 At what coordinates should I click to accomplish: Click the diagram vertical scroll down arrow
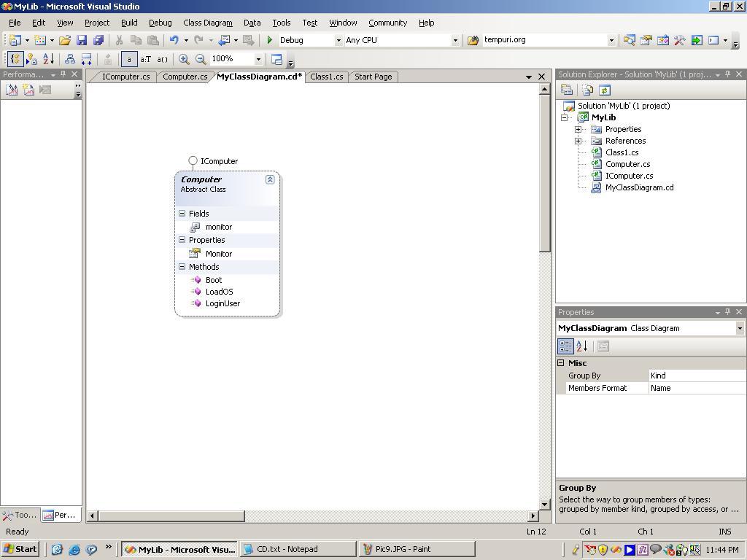(545, 504)
